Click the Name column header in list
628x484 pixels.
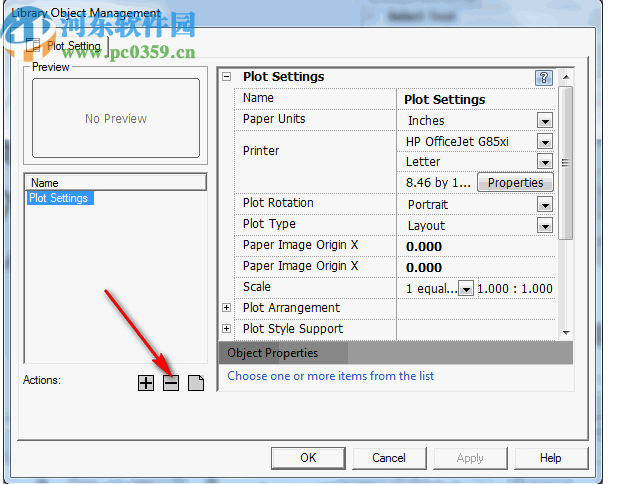point(115,183)
